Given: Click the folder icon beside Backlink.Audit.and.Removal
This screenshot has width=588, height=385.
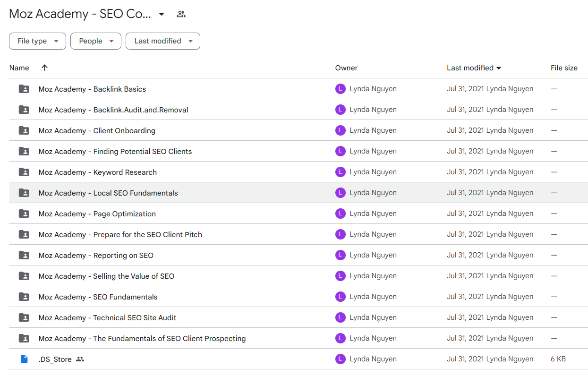Looking at the screenshot, I should click(24, 110).
